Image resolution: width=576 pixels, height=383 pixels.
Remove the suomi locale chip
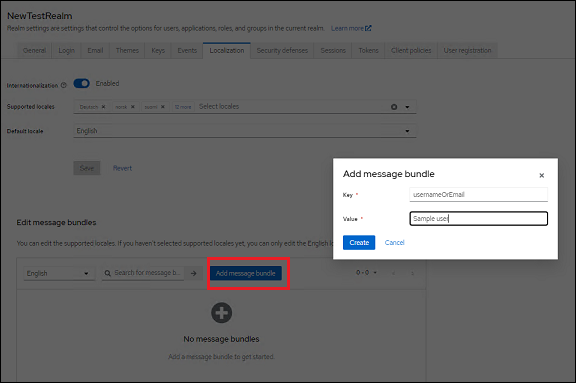coord(163,107)
